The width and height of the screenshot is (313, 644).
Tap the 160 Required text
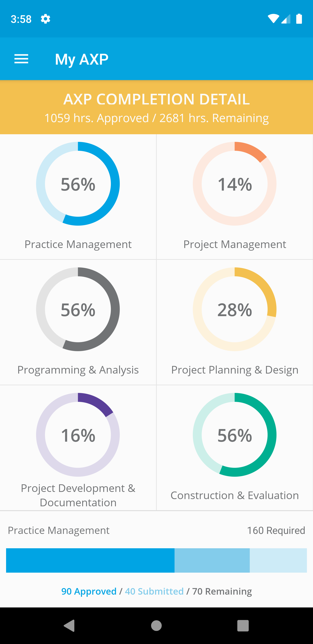pyautogui.click(x=276, y=530)
